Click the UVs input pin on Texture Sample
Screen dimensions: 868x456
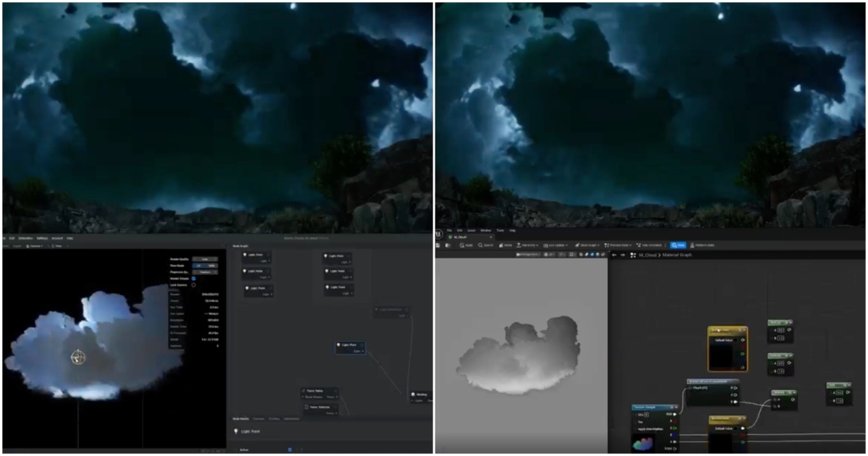coord(635,415)
